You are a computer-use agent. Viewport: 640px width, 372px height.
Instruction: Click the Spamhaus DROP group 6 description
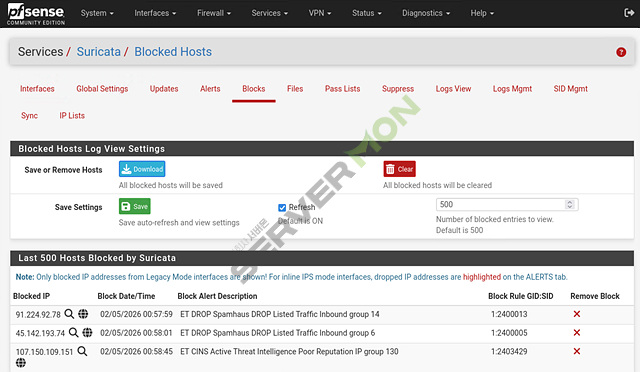click(278, 333)
